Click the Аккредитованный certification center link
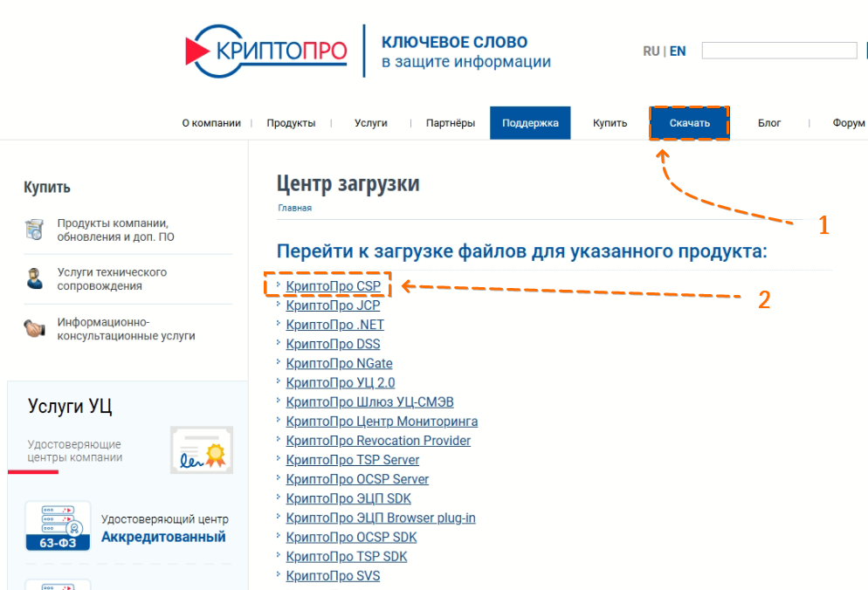Image resolution: width=868 pixels, height=590 pixels. [x=163, y=537]
